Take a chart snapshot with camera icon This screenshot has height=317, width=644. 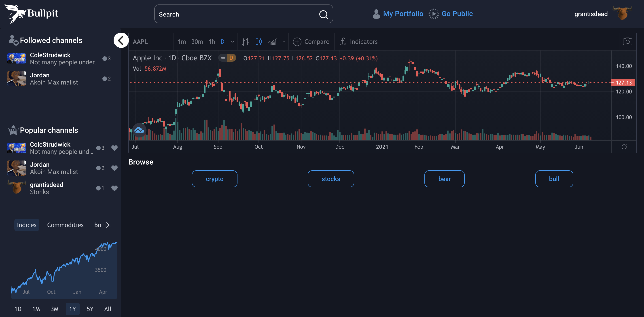(627, 42)
